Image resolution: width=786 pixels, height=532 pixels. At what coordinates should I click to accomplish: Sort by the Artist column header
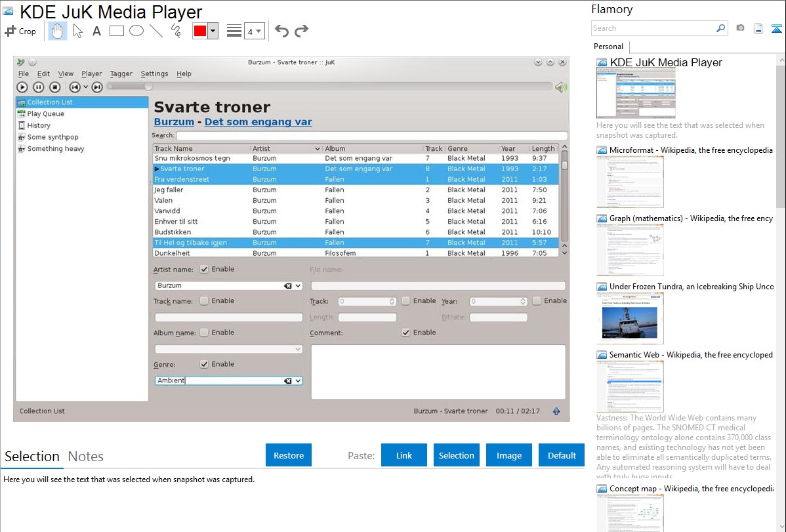pyautogui.click(x=285, y=148)
